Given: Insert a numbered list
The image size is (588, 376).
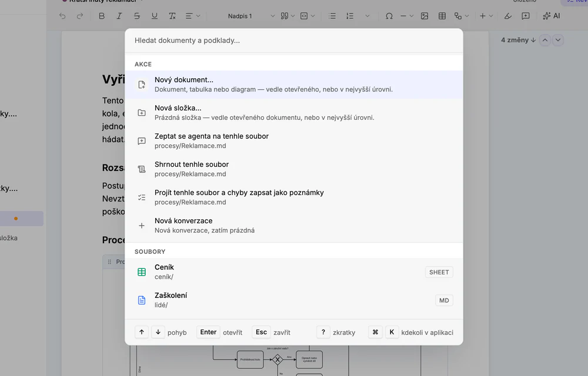Looking at the screenshot, I should click(350, 16).
